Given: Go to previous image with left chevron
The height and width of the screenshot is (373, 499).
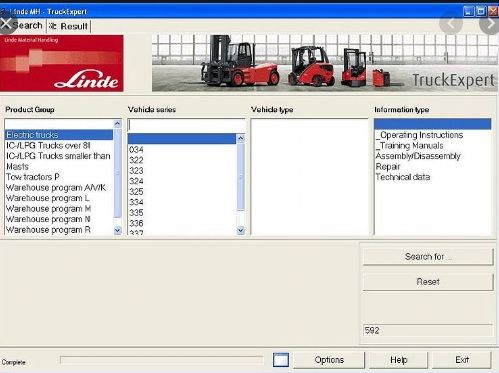Looking at the screenshot, I should pyautogui.click(x=451, y=24).
